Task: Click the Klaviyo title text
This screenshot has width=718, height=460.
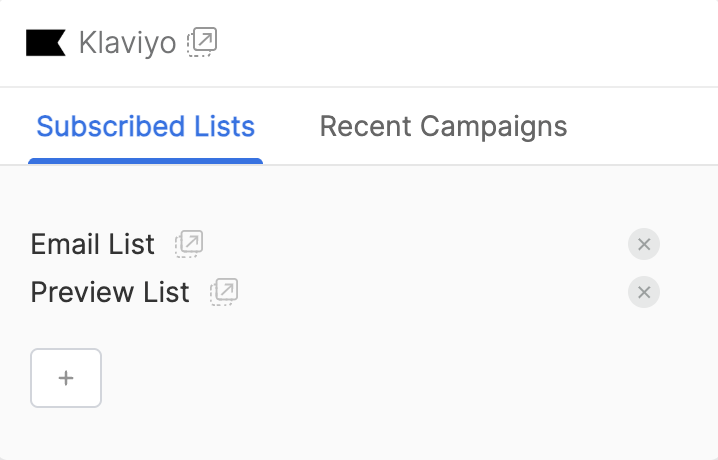Action: click(x=127, y=43)
